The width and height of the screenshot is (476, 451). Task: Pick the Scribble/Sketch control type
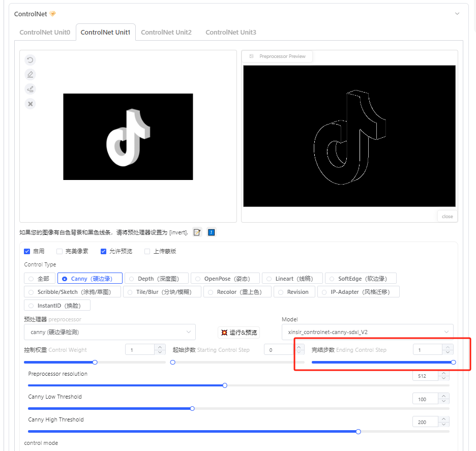(x=72, y=292)
